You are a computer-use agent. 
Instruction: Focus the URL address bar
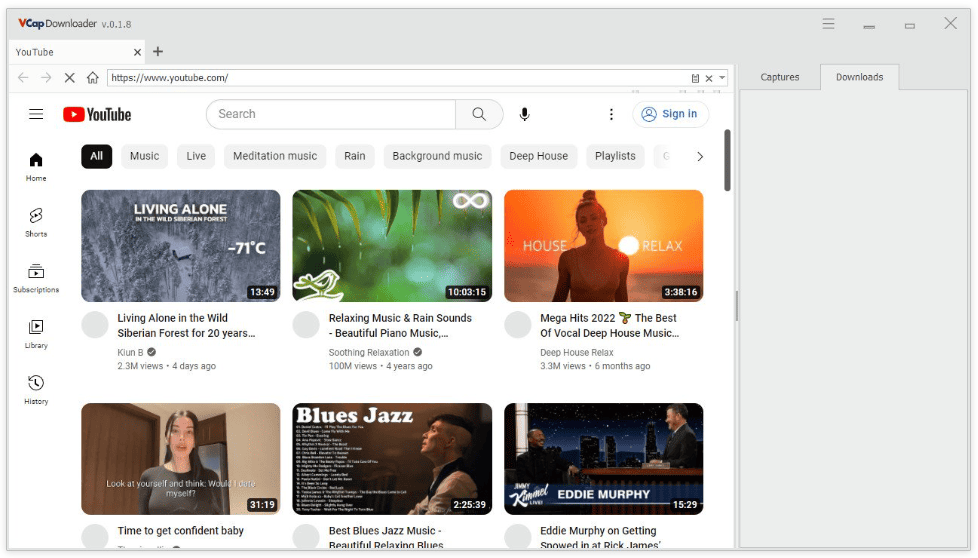pyautogui.click(x=397, y=78)
